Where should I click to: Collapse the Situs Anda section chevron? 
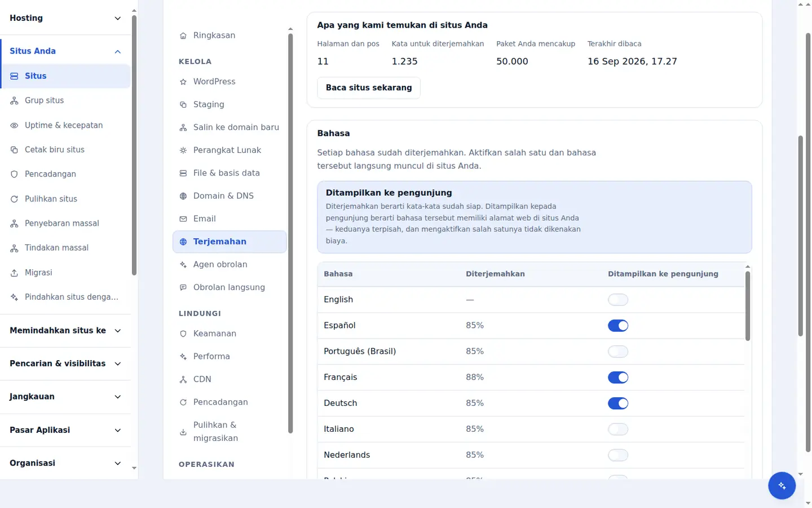point(117,51)
